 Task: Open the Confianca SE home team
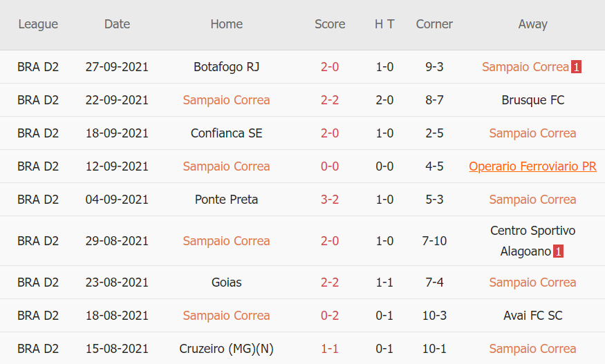coord(226,133)
